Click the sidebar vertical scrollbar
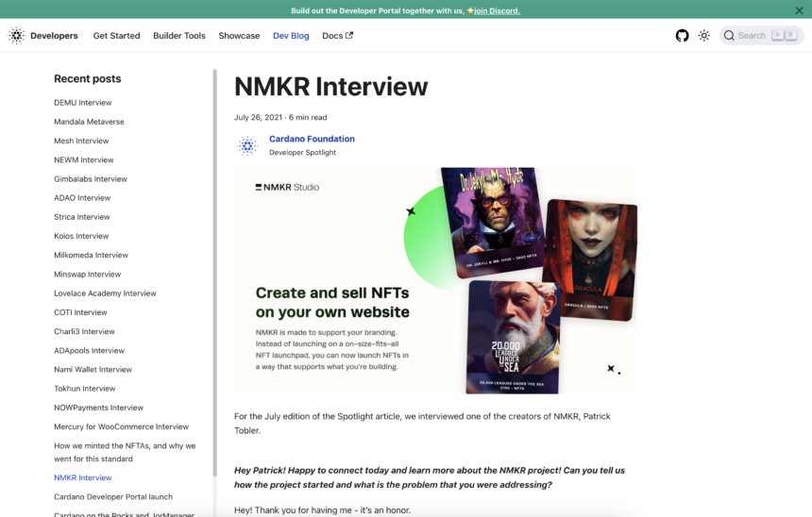Viewport: 812px width, 517px height. click(215, 273)
